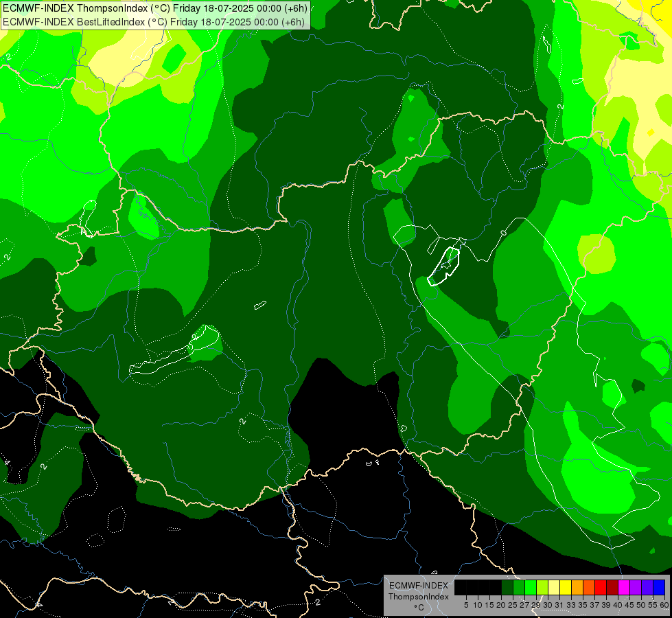The height and width of the screenshot is (618, 672).
Task: Click the legend tick value 55
Action: (x=653, y=605)
